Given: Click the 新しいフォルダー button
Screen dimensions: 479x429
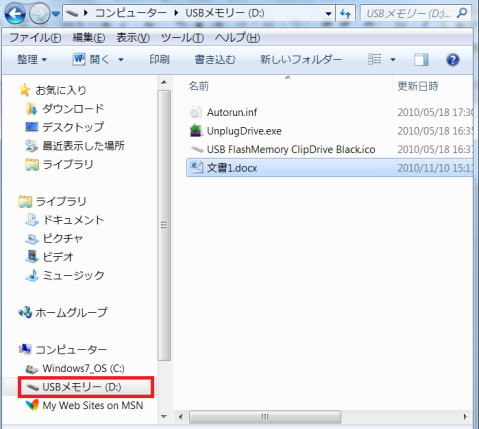Looking at the screenshot, I should coord(301,60).
